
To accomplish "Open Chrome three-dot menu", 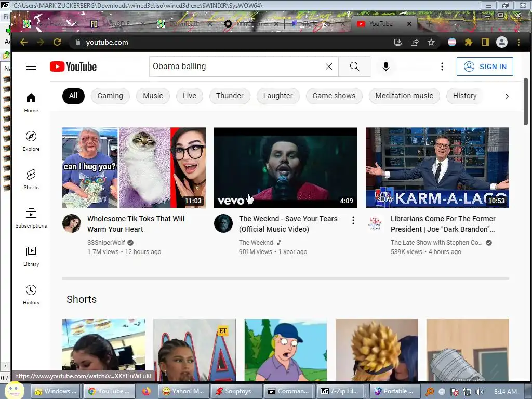I will point(518,42).
